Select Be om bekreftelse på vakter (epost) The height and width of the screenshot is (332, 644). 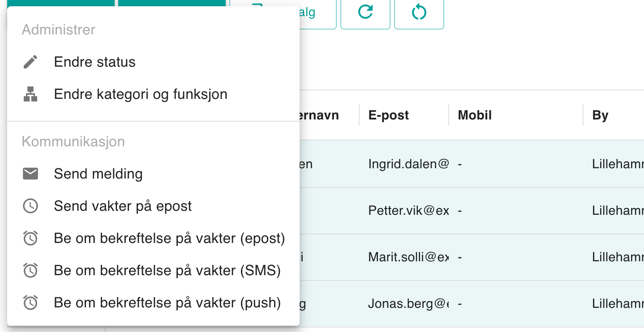click(x=153, y=238)
